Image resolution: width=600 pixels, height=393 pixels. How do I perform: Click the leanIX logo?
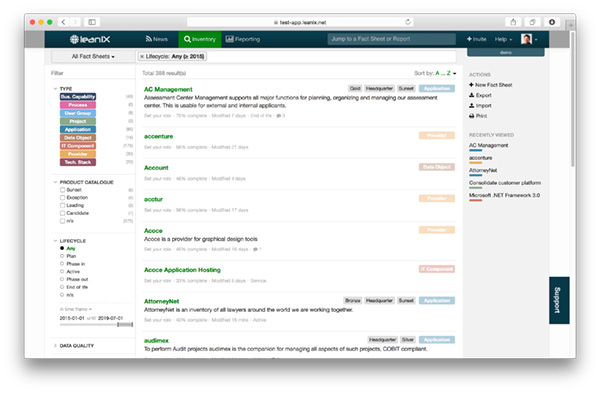pyautogui.click(x=90, y=39)
